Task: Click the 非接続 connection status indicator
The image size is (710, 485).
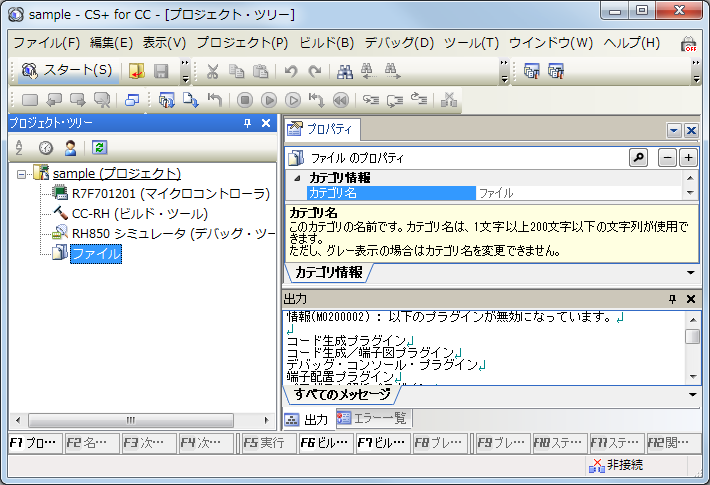Action: [x=616, y=465]
